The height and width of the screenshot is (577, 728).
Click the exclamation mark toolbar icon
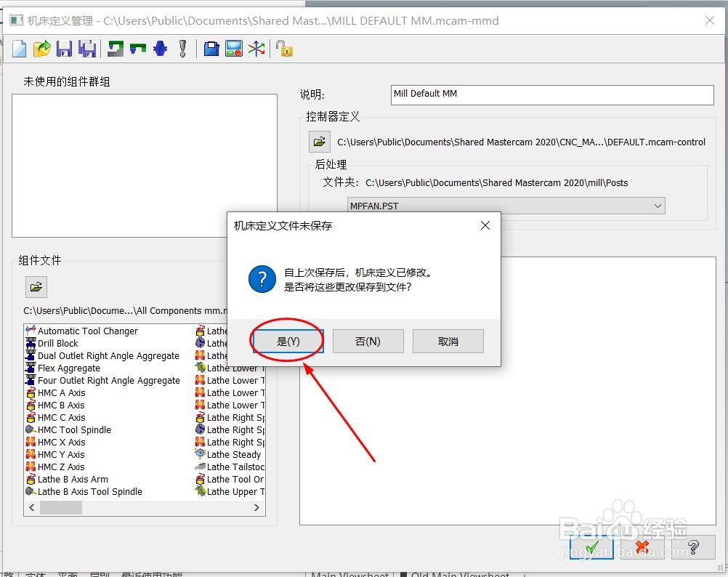tap(183, 49)
